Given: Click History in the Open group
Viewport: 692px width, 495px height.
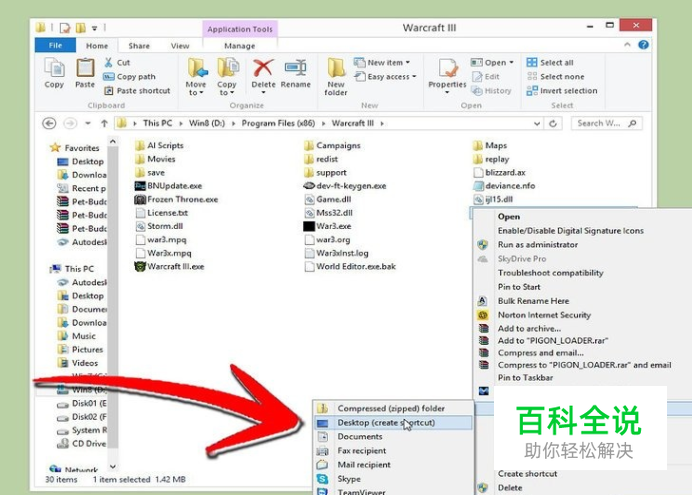Looking at the screenshot, I should (491, 91).
